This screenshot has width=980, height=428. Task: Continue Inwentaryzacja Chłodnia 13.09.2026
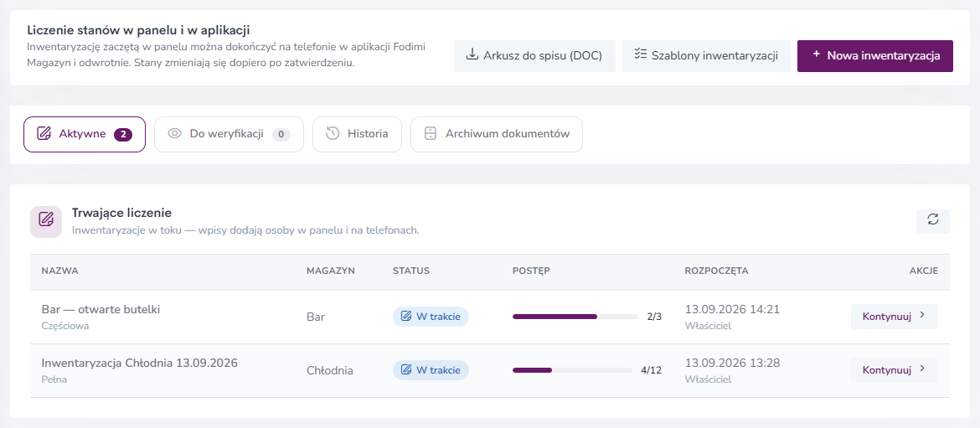coord(895,370)
